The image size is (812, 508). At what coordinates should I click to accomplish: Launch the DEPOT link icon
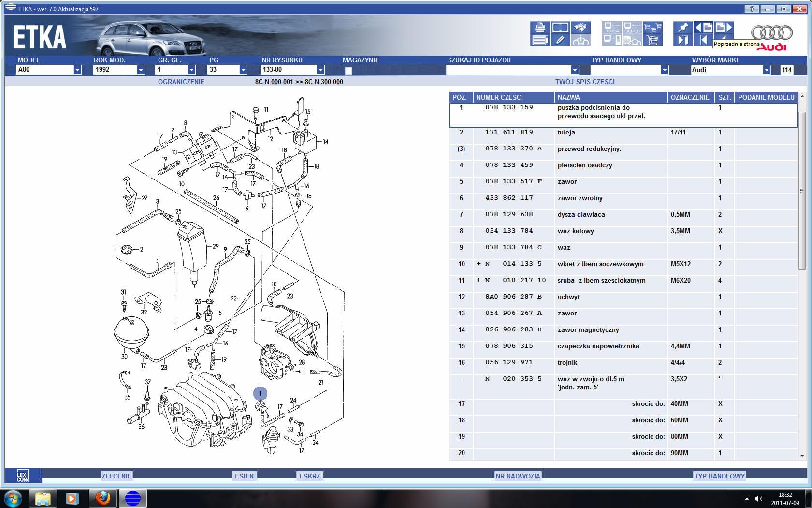632,28
